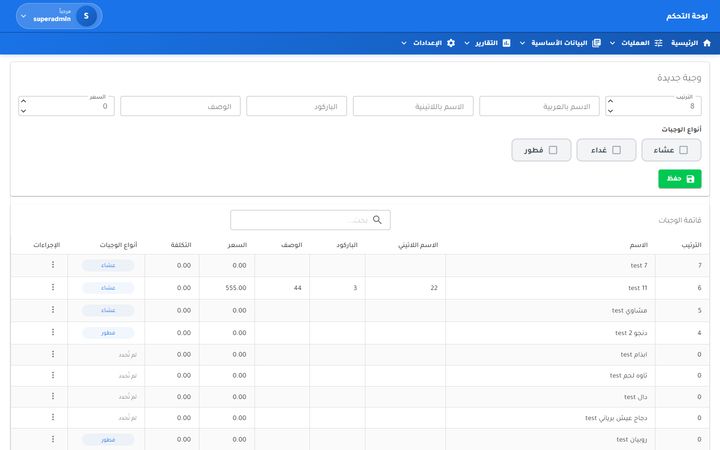
Task: Focus the الباركود input field
Action: (x=296, y=106)
